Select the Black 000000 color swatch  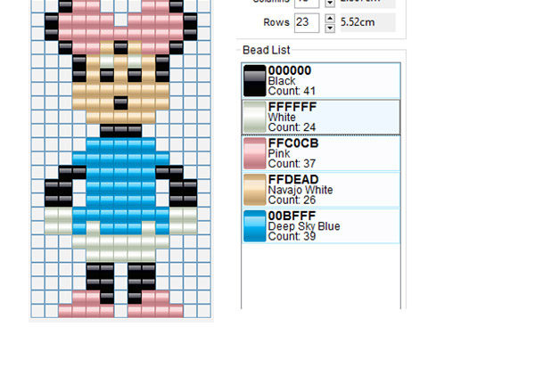[254, 81]
